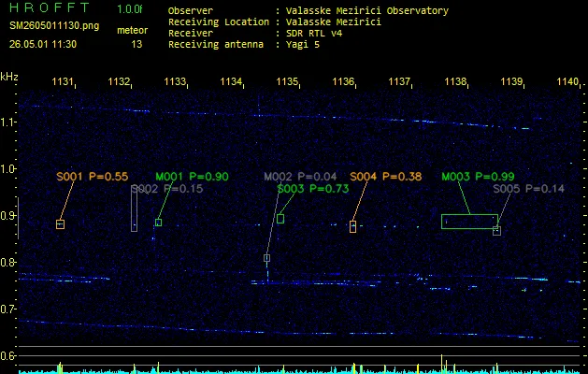Click the Receiving antenna field label
588x374 pixels.
tap(216, 45)
